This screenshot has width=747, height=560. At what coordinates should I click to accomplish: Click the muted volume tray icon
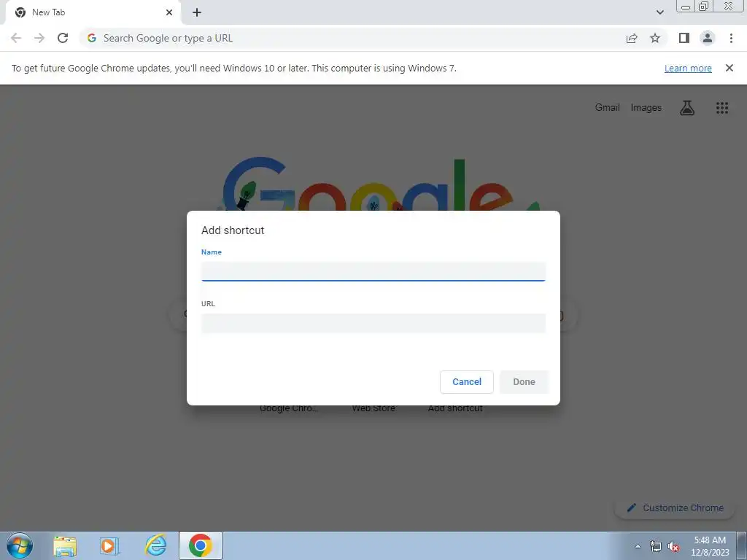(673, 547)
